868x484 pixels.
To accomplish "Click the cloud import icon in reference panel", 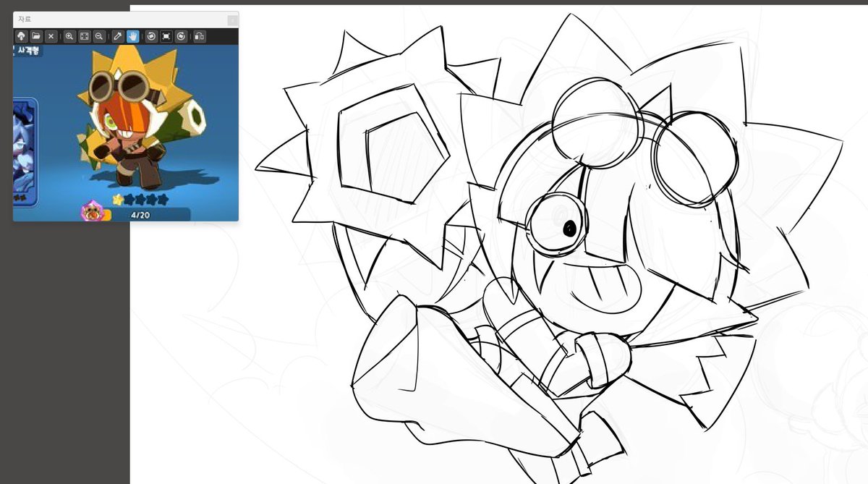I will click(x=21, y=36).
